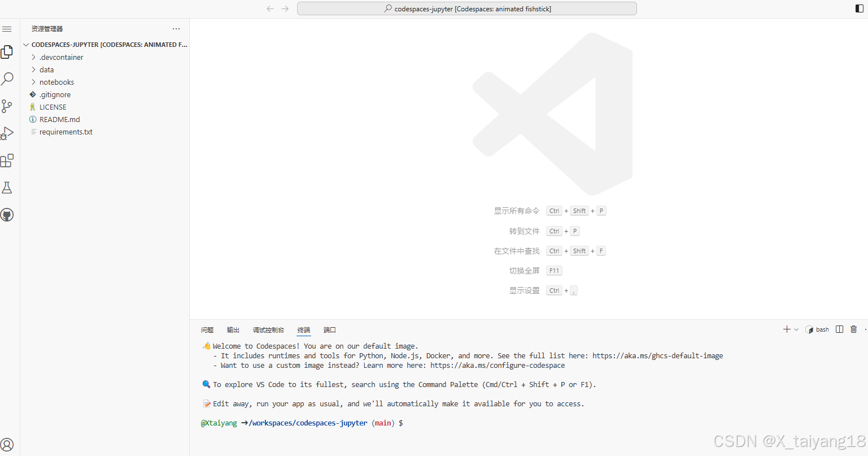Viewport: 868px width, 456px height.
Task: Create a new terminal with plus icon
Action: click(787, 329)
